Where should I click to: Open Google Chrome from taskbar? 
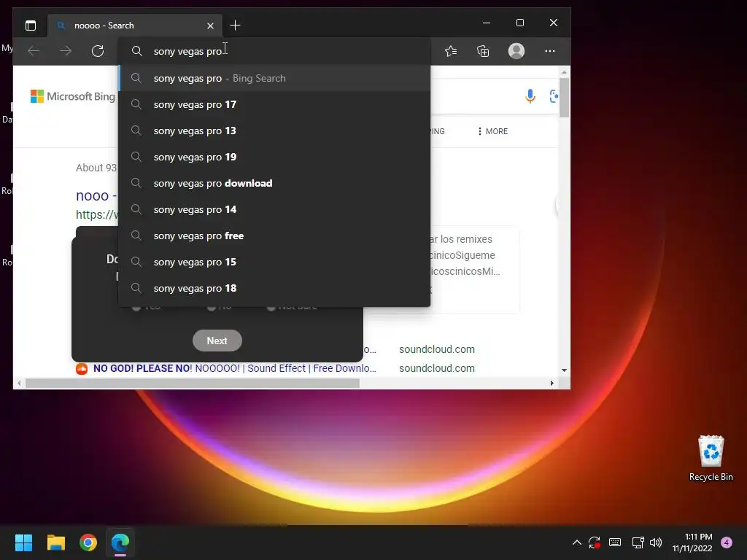88,542
